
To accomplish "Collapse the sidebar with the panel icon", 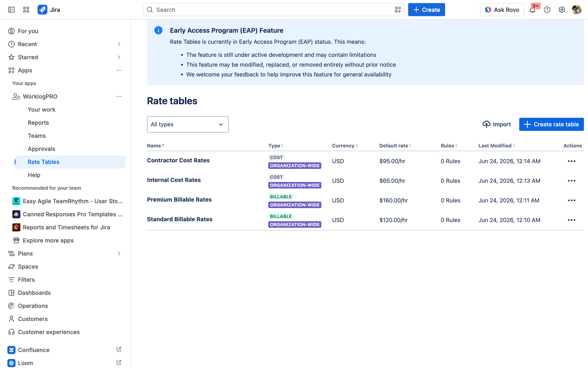I will pos(11,10).
